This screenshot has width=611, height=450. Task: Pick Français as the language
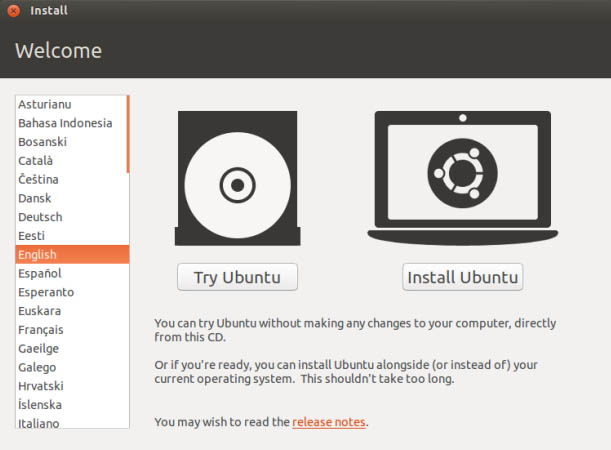71,329
